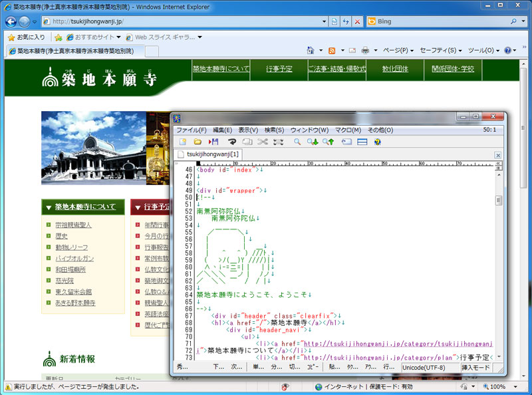Open the セーフティ(S) menu in IE
The width and height of the screenshot is (532, 395).
(441, 51)
